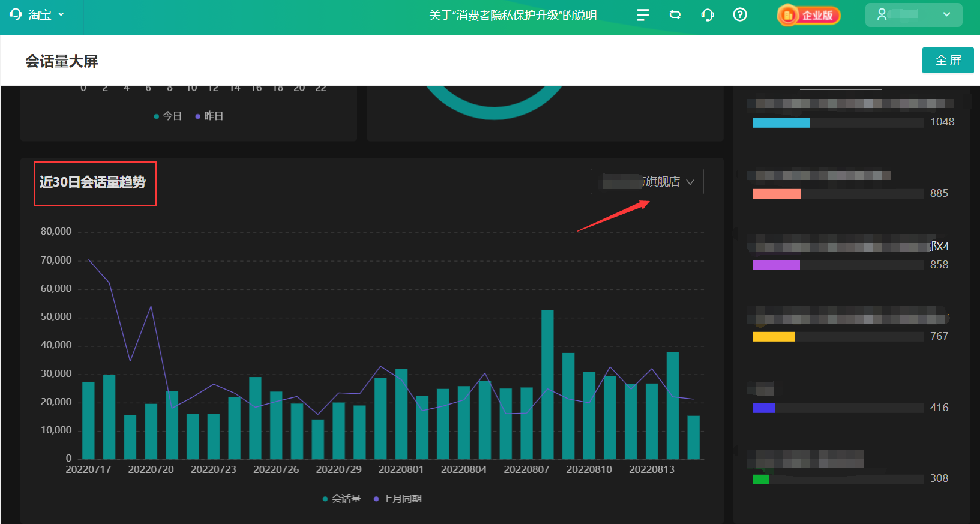Click the bar for 20220801
This screenshot has height=524, width=980.
point(401,414)
